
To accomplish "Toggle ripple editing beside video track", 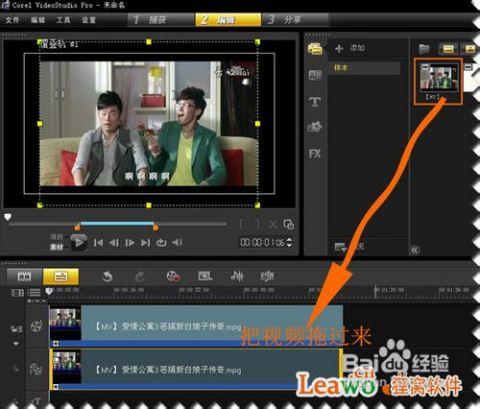I will click(16, 329).
